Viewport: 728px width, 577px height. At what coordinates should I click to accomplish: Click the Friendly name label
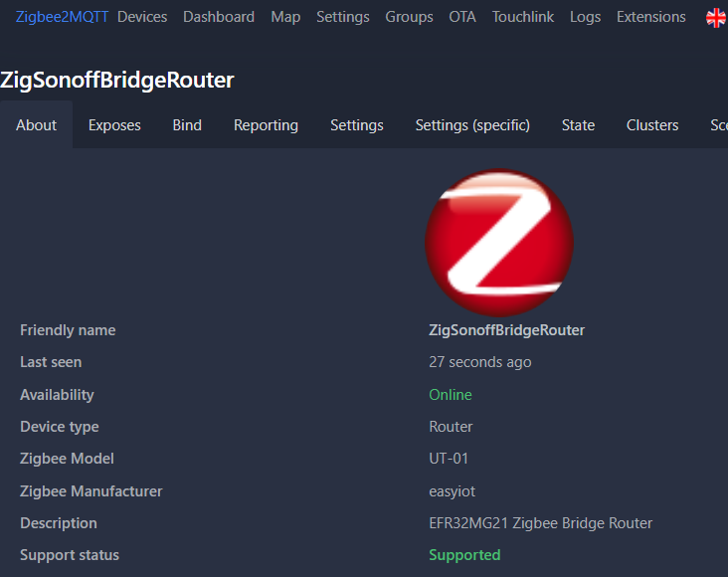coord(68,330)
